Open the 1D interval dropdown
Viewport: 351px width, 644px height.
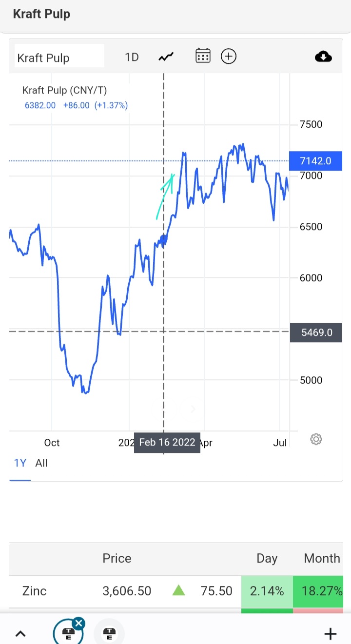(132, 57)
